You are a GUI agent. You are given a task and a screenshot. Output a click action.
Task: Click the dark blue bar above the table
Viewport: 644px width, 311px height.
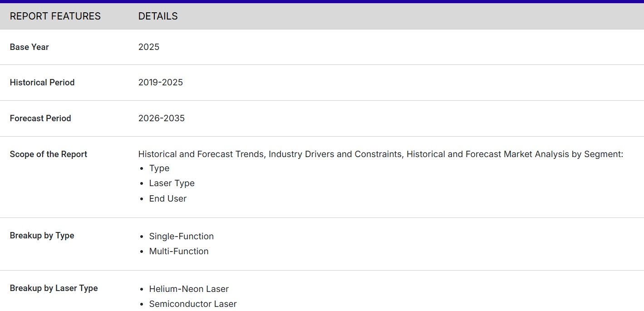[322, 1]
